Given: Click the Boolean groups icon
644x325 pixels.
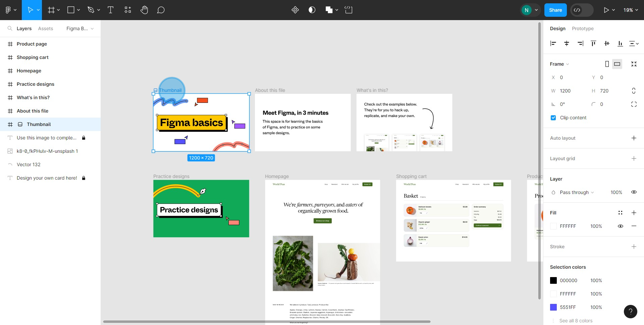Looking at the screenshot, I should point(329,10).
